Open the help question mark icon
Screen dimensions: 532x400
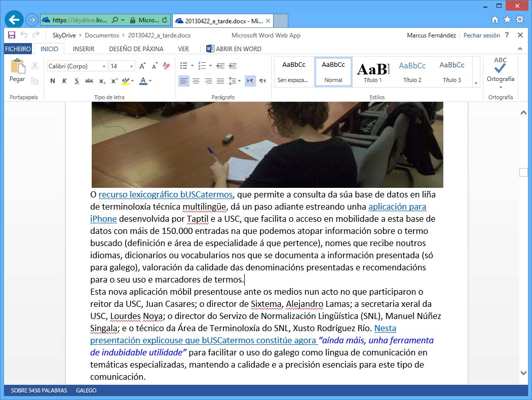tap(507, 35)
